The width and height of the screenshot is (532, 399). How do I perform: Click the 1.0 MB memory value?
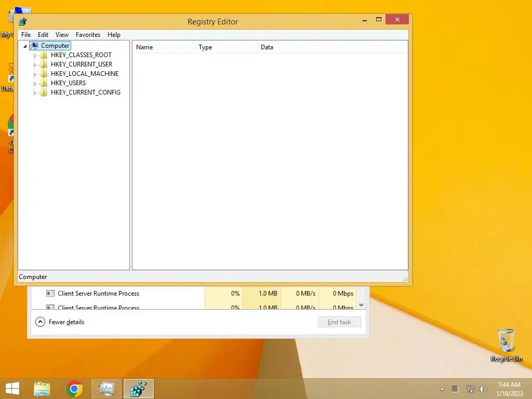click(268, 294)
